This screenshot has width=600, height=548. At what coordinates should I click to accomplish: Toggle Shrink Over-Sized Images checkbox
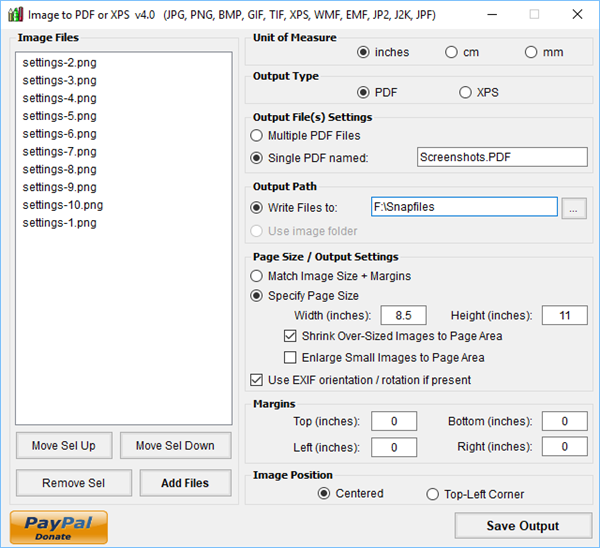290,336
